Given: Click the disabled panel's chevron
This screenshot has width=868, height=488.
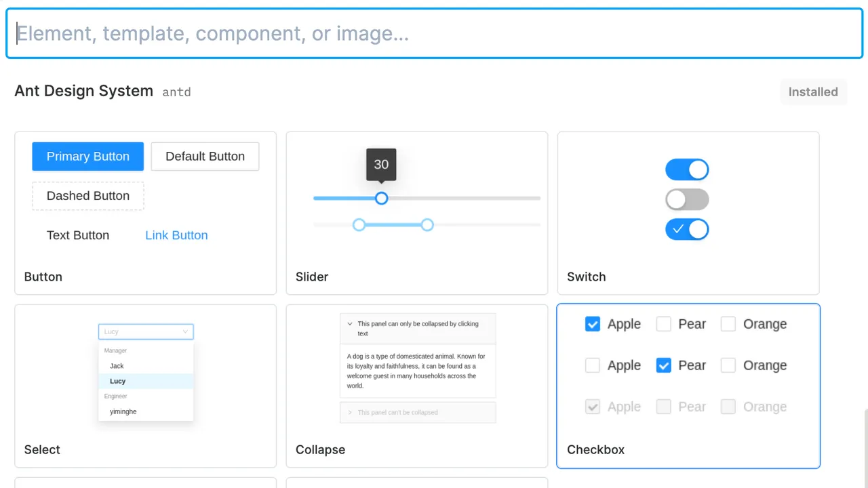Looking at the screenshot, I should pos(349,412).
